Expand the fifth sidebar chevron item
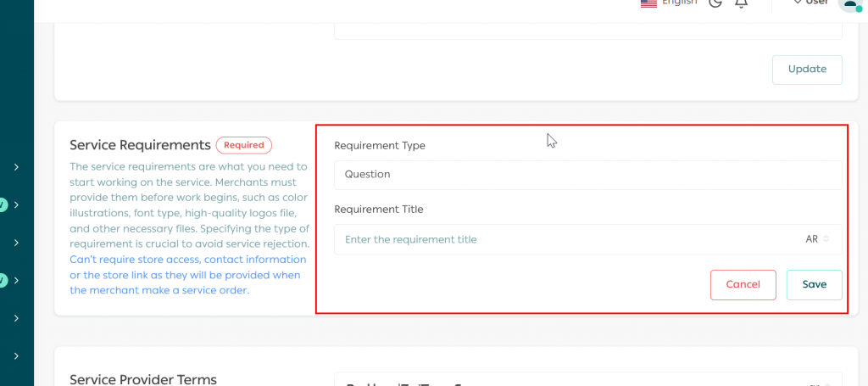The height and width of the screenshot is (386, 868). [x=16, y=318]
